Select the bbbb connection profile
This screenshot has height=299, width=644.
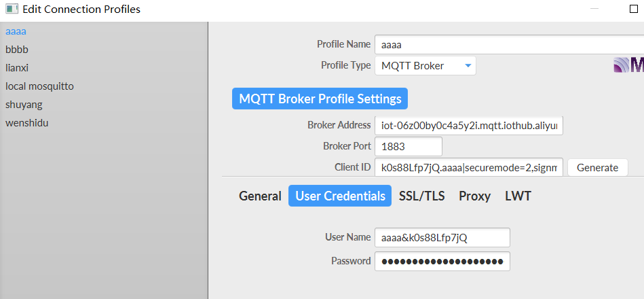click(17, 50)
